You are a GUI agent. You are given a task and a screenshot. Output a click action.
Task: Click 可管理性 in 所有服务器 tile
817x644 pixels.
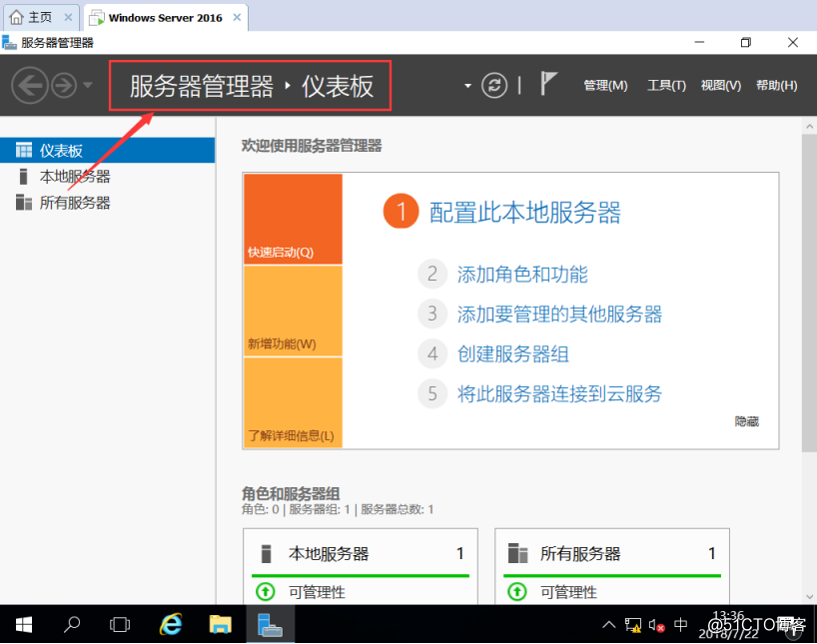click(568, 592)
